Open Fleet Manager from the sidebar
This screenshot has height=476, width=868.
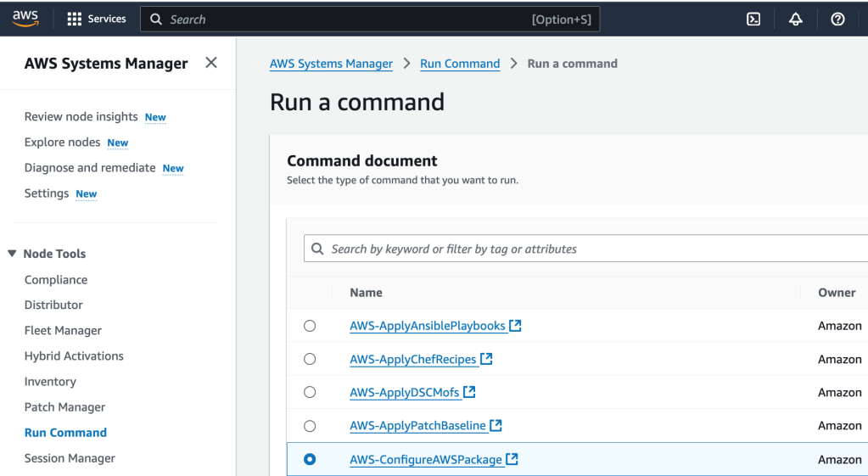[x=63, y=330]
